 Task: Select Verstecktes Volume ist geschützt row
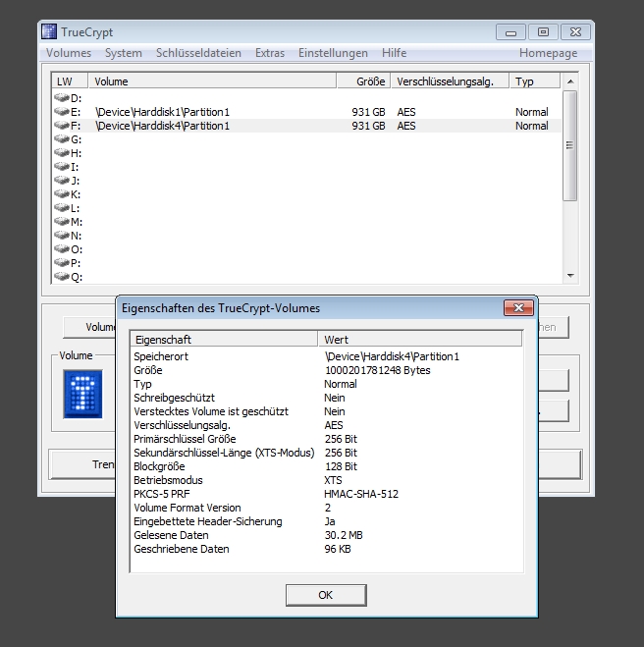click(x=327, y=411)
